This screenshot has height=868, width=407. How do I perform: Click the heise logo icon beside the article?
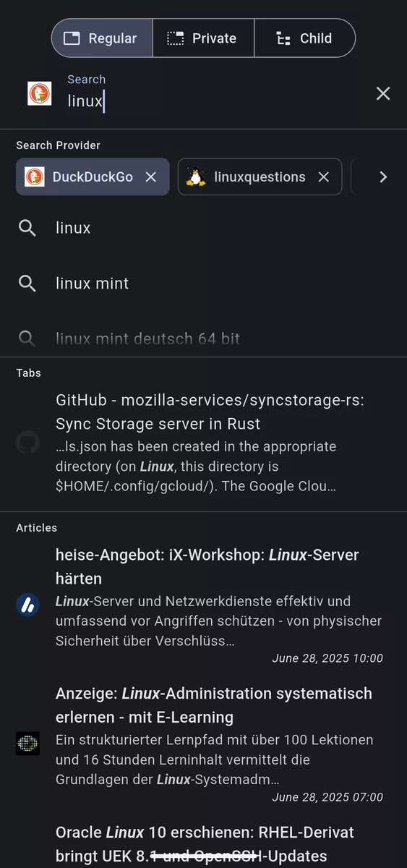27,605
